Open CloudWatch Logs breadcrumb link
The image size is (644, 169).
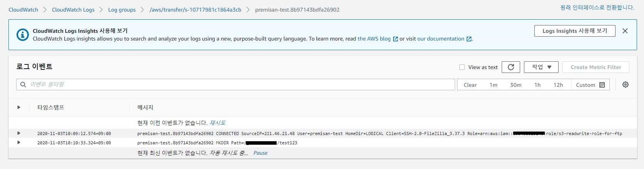point(73,10)
